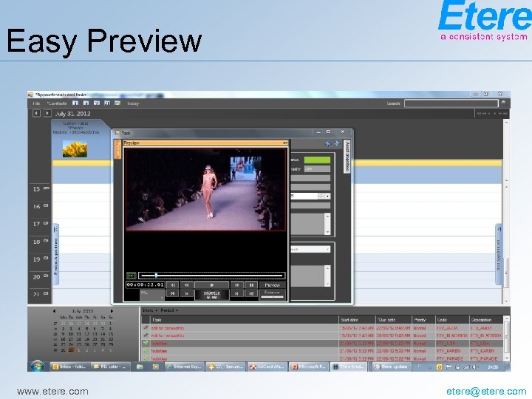Jump to the end of the clip
Image resolution: width=532 pixels, height=399 pixels.
click(x=251, y=293)
